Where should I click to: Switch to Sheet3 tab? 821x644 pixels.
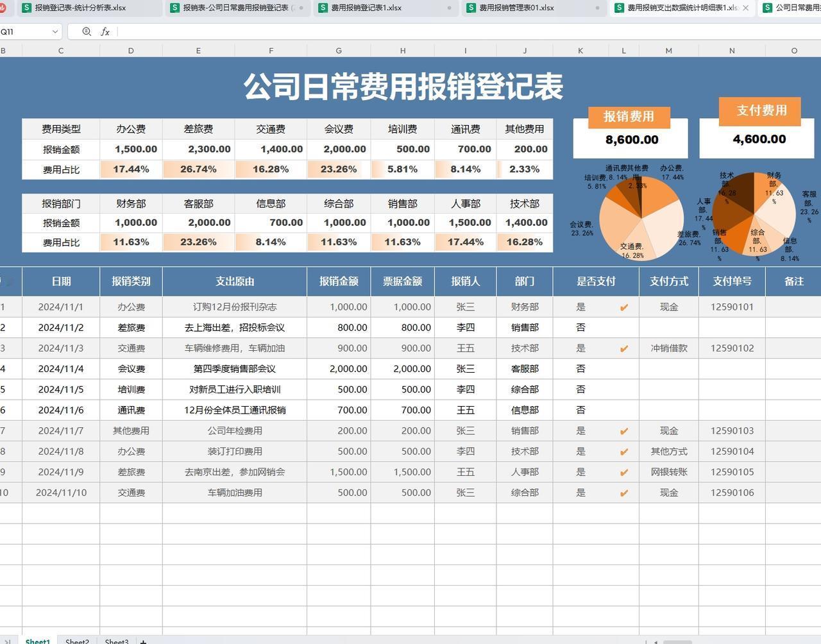click(116, 641)
